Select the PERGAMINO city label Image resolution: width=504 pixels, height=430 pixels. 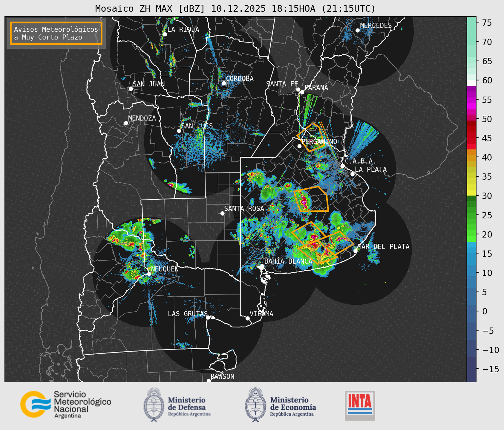pyautogui.click(x=319, y=141)
